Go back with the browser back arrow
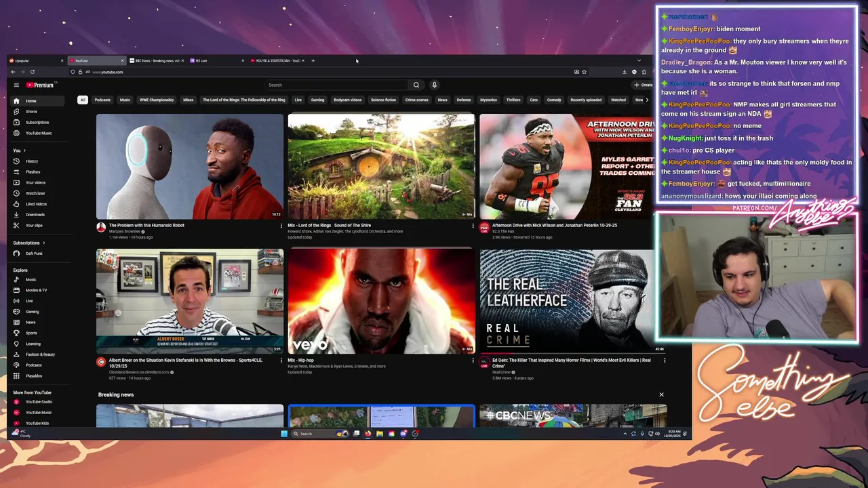868x488 pixels. point(13,72)
